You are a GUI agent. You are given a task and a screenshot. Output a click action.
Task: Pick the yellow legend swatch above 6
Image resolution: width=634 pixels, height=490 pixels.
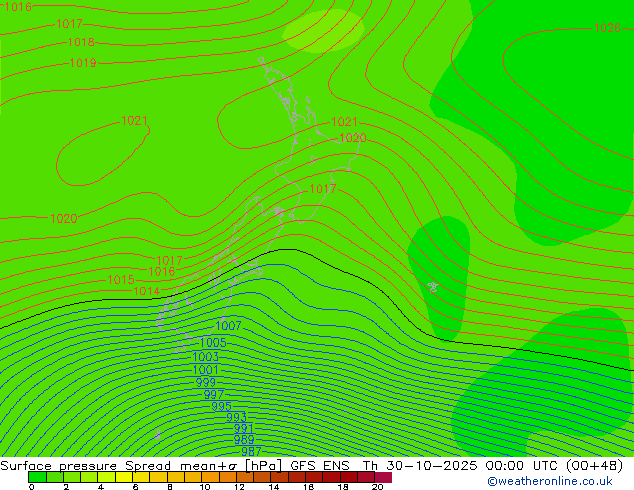142,477
